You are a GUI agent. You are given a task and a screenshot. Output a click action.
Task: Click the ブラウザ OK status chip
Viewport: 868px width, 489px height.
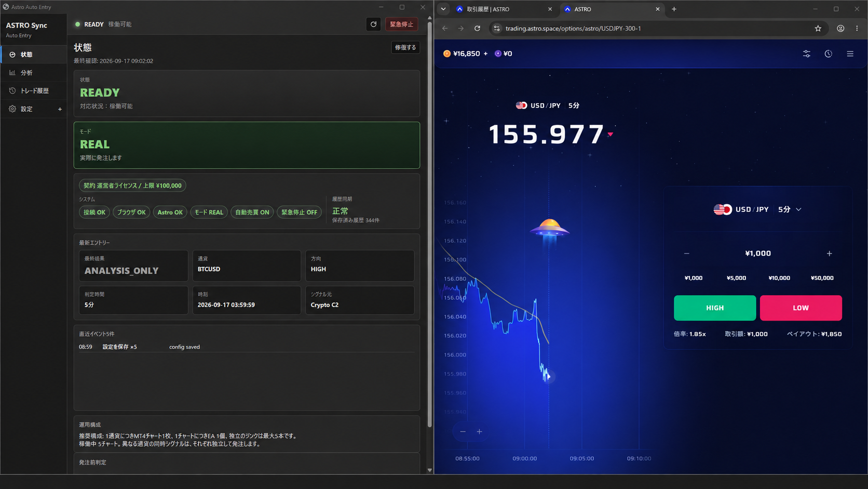[x=131, y=212]
